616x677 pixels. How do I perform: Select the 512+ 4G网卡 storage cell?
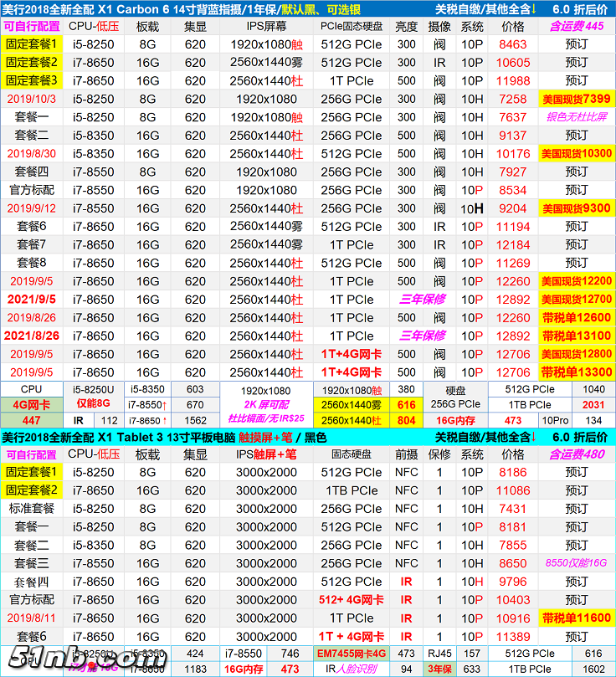coord(351,600)
